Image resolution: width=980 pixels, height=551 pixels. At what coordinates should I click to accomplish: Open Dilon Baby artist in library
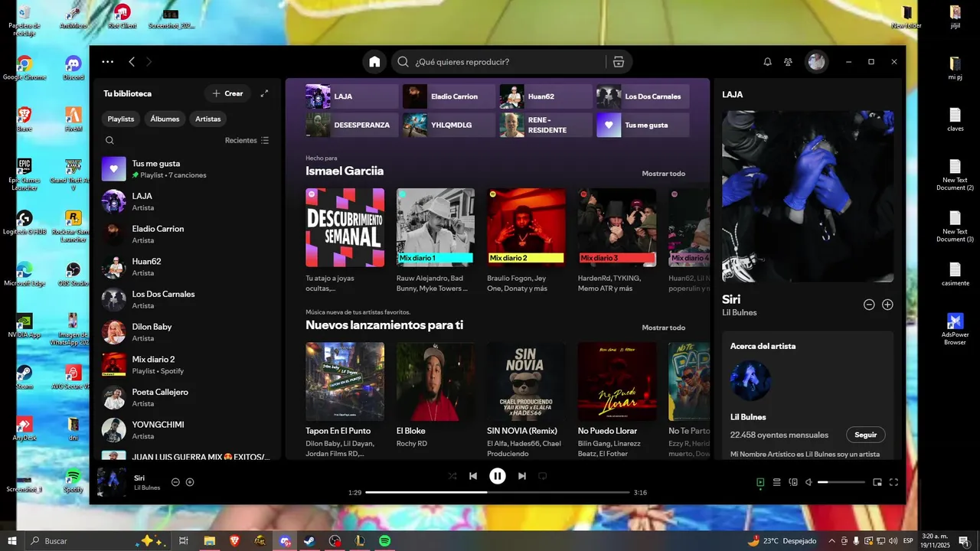[x=186, y=331]
